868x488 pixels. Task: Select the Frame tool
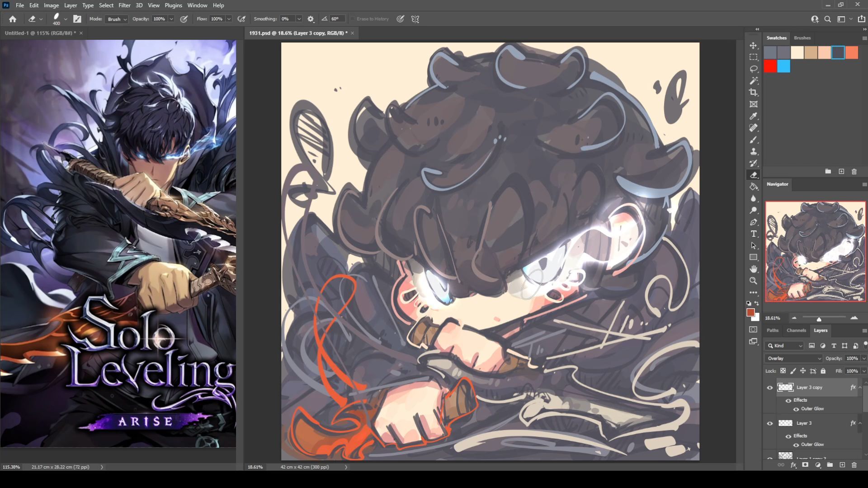pos(753,104)
